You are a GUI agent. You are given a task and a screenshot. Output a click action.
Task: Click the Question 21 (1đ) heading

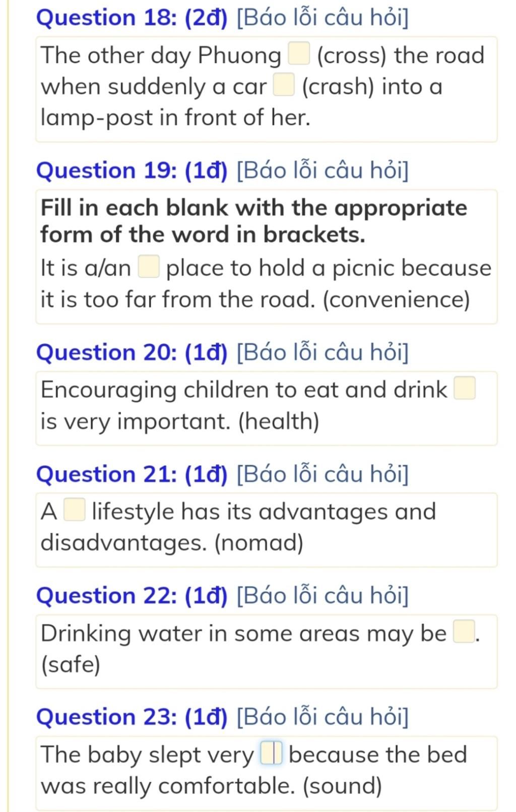(132, 474)
